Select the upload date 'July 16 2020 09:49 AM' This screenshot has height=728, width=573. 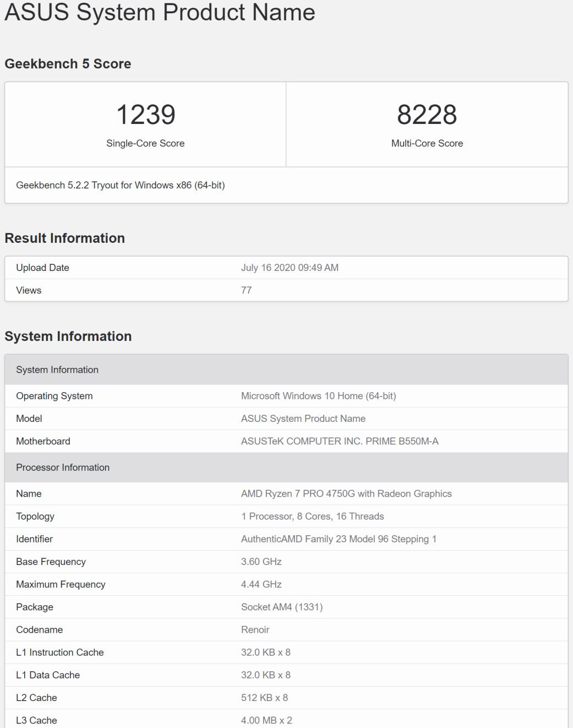click(x=290, y=268)
